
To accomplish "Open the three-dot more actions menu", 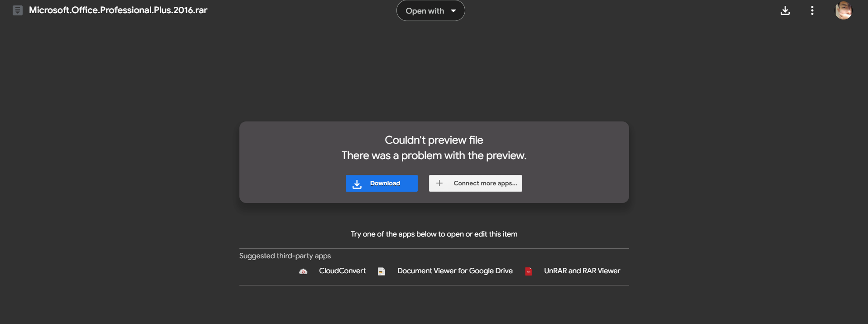I will [812, 10].
